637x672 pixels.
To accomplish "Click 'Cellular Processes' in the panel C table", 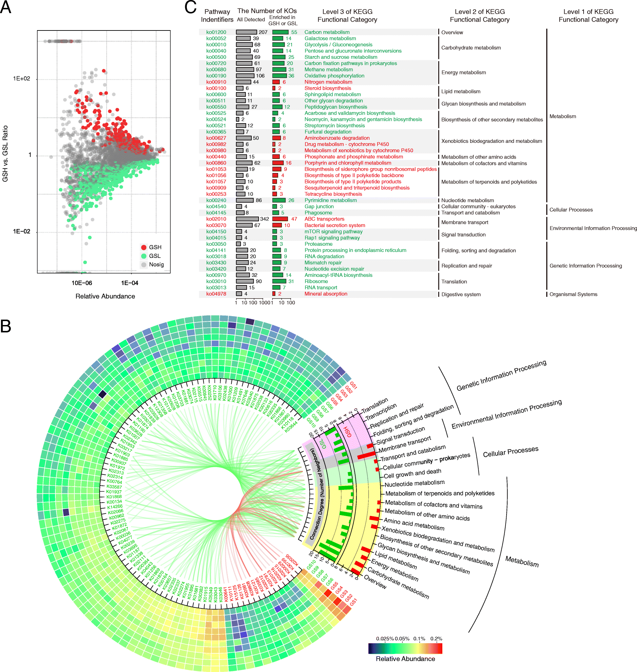I will 571,209.
